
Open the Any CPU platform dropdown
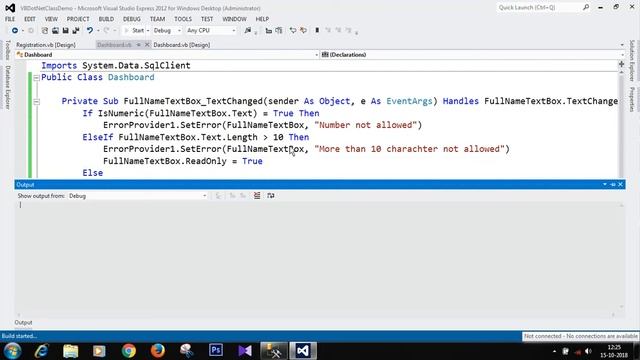click(x=233, y=31)
